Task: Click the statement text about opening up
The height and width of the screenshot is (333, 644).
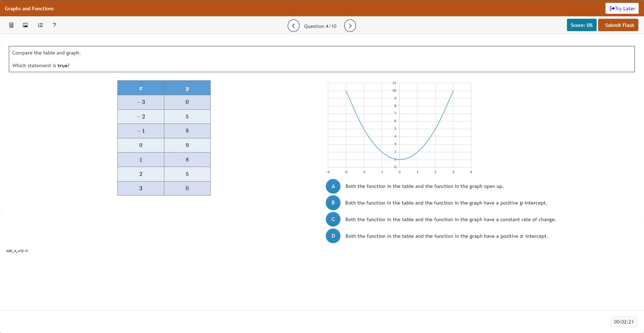Action: point(425,186)
